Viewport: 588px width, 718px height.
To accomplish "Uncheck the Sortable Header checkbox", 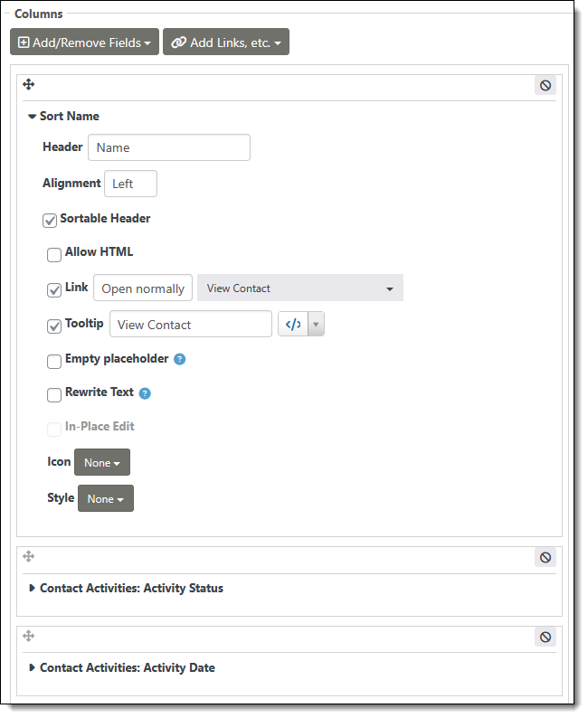I will coord(50,220).
